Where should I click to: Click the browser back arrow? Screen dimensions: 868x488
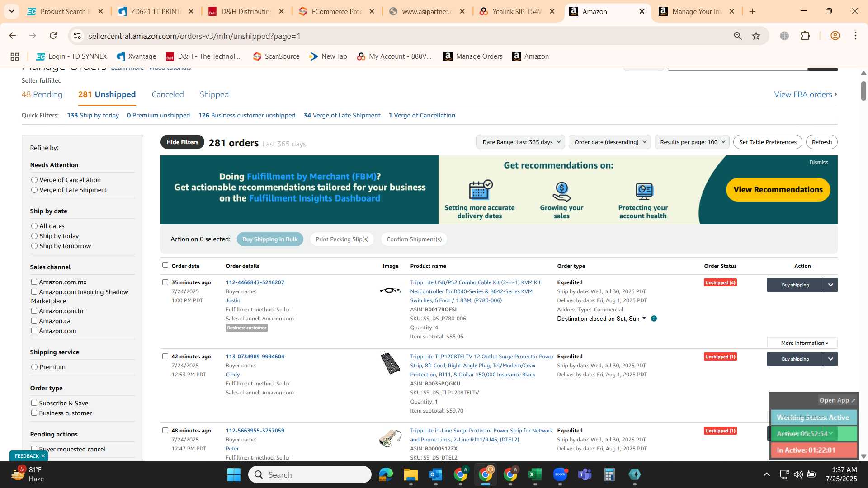click(x=12, y=36)
